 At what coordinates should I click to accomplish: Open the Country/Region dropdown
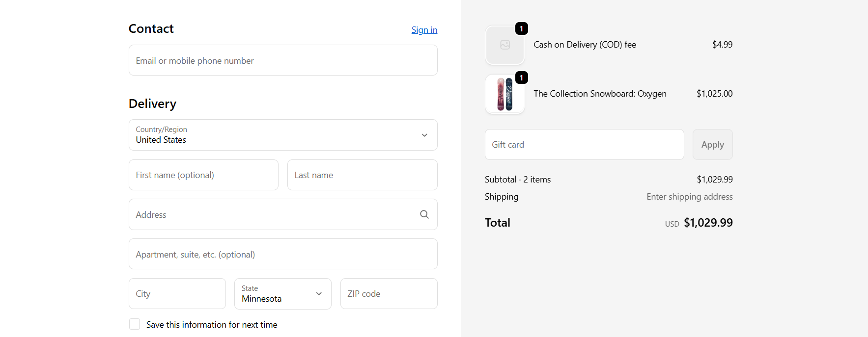click(282, 135)
